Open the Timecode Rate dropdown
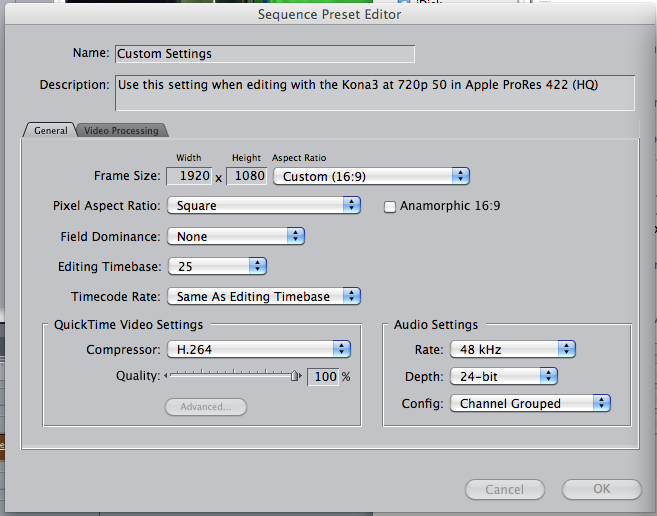657x516 pixels. (264, 296)
